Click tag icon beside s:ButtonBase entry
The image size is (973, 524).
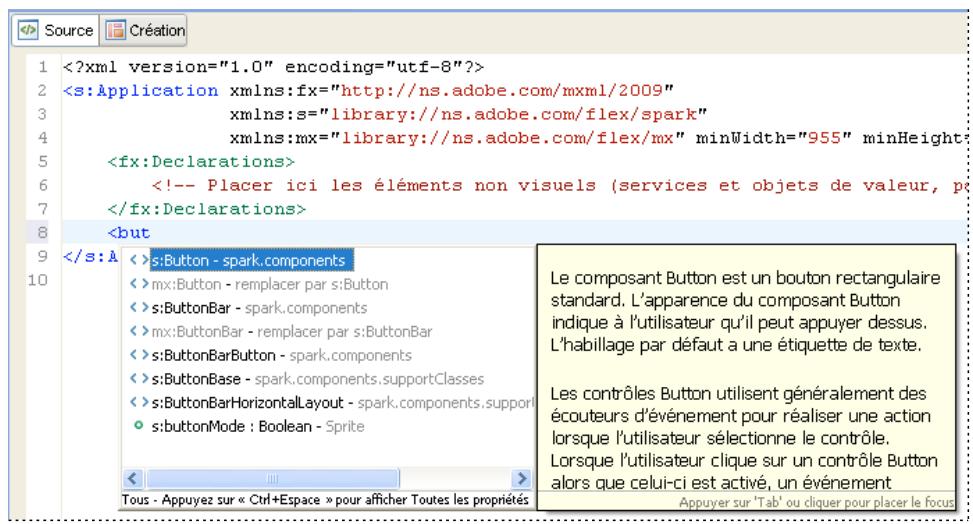click(x=139, y=379)
